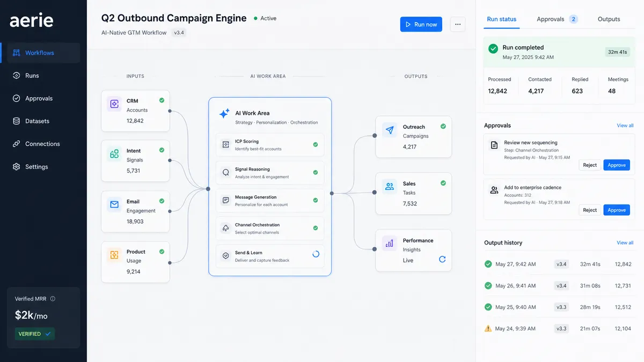Approve the Add to enterprise cadence request
Viewport: 644px width, 362px height.
tap(617, 210)
